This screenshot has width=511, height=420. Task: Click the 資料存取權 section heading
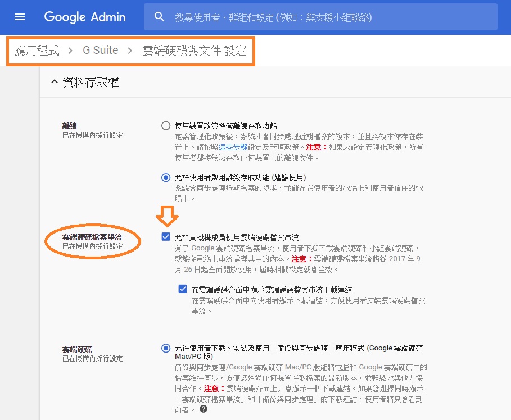(x=91, y=82)
